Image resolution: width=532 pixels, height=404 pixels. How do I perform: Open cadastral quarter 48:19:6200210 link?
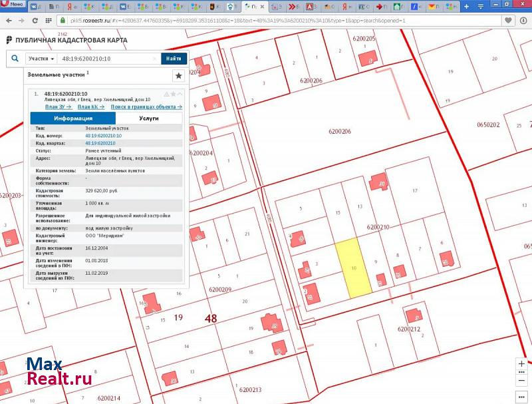[100, 143]
